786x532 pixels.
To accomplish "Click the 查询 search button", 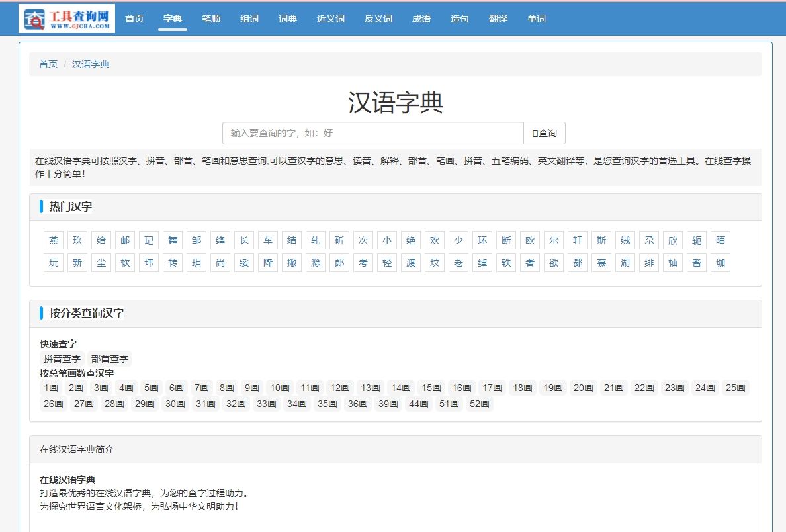I will (x=545, y=133).
